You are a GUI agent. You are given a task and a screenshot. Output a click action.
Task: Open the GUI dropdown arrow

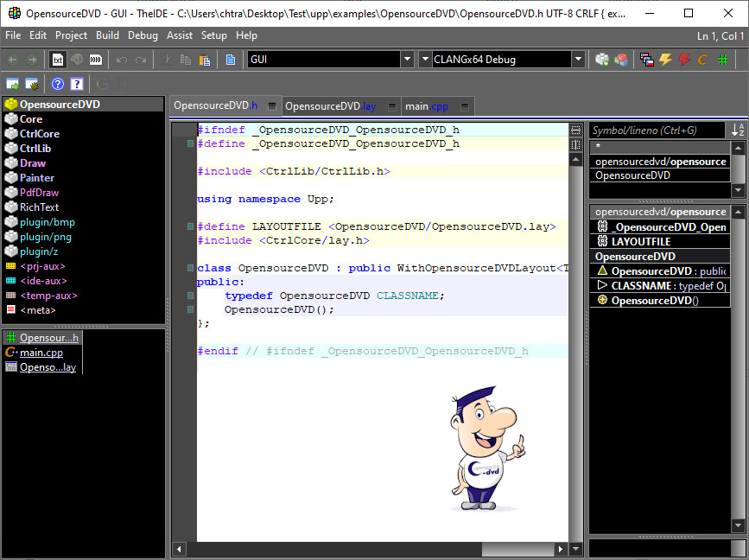click(407, 60)
